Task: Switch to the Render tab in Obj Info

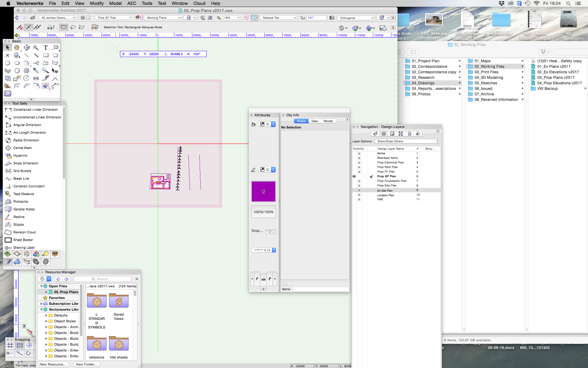Action: pyautogui.click(x=328, y=121)
